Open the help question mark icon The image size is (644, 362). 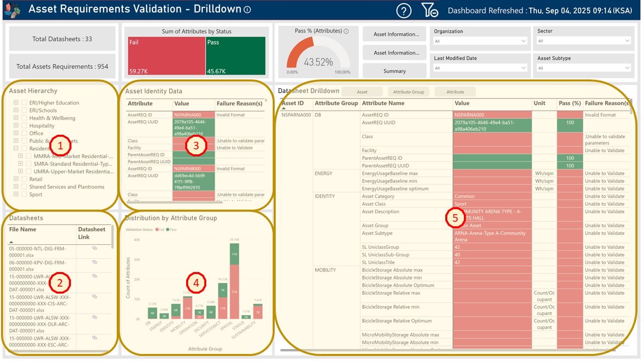pyautogui.click(x=404, y=11)
